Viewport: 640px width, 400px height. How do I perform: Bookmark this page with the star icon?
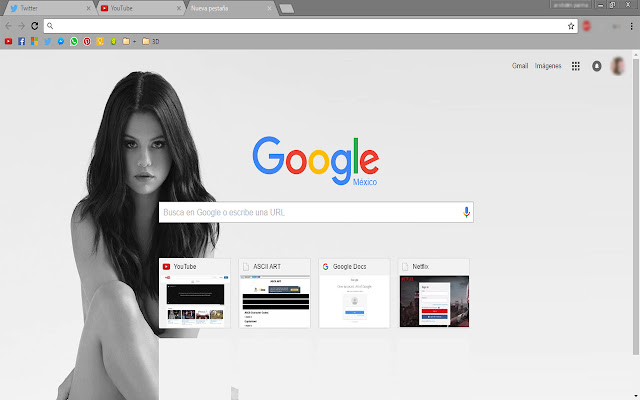tap(571, 26)
